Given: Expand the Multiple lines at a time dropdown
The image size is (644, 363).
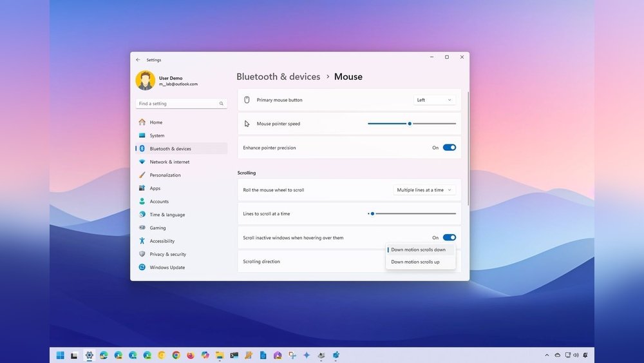Looking at the screenshot, I should 424,190.
